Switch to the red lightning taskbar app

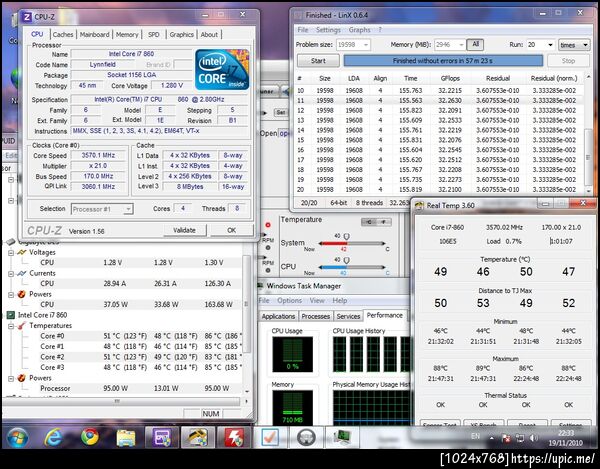point(233,437)
